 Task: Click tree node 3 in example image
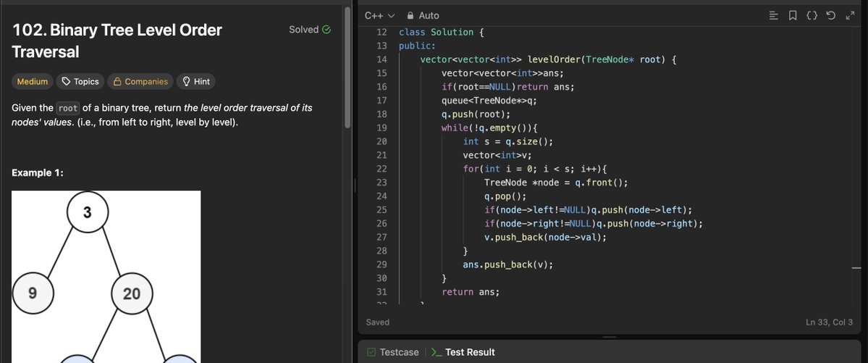click(x=88, y=212)
